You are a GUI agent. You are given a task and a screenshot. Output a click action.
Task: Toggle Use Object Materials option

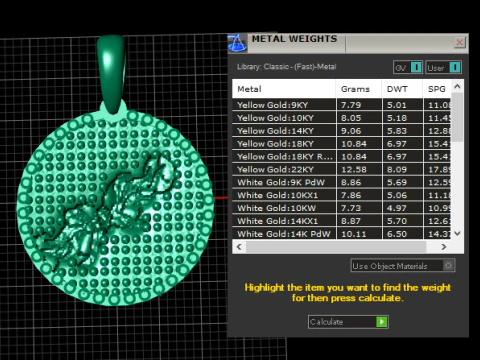click(403, 266)
